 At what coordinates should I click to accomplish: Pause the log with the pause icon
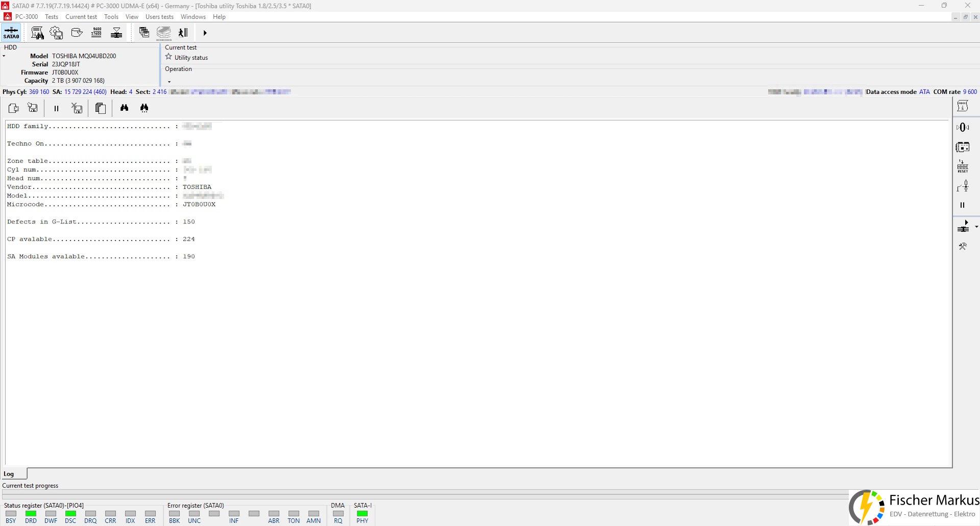point(56,108)
